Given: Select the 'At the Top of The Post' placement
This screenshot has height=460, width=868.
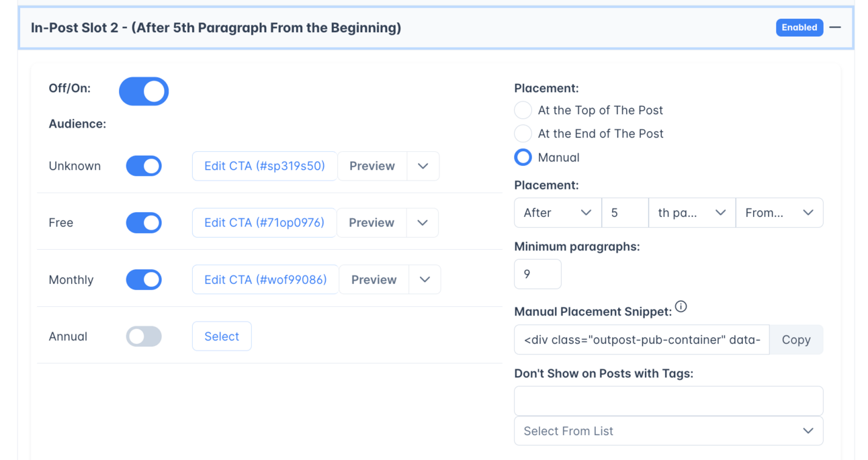Looking at the screenshot, I should [x=523, y=110].
